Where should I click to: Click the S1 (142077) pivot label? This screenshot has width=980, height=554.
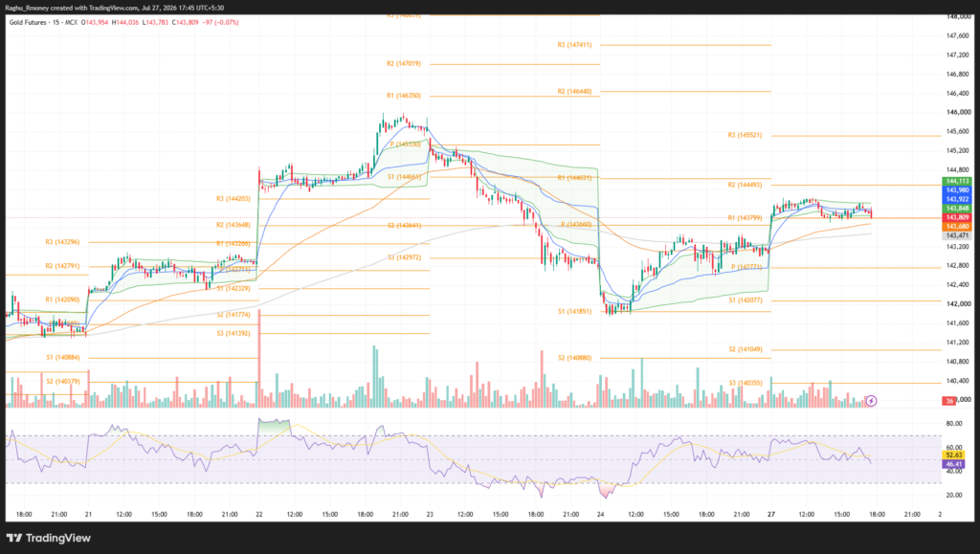click(x=746, y=300)
